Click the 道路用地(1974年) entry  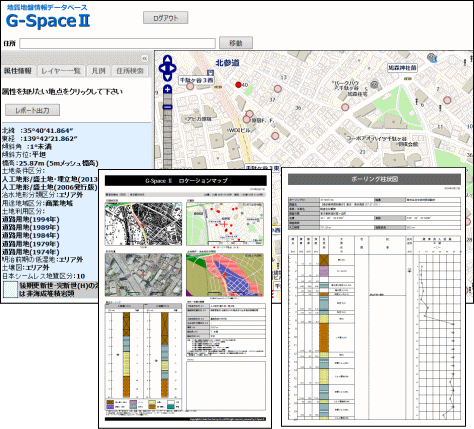pos(31,252)
